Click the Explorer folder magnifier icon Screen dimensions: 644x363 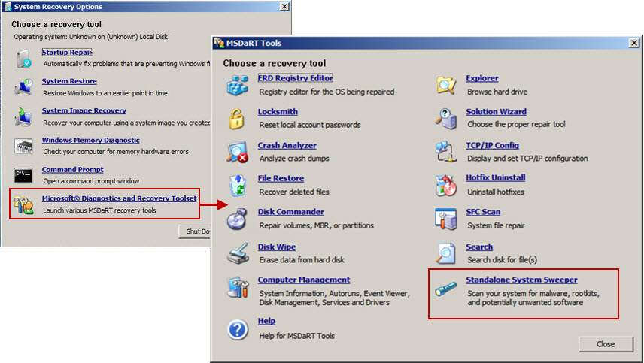[446, 85]
